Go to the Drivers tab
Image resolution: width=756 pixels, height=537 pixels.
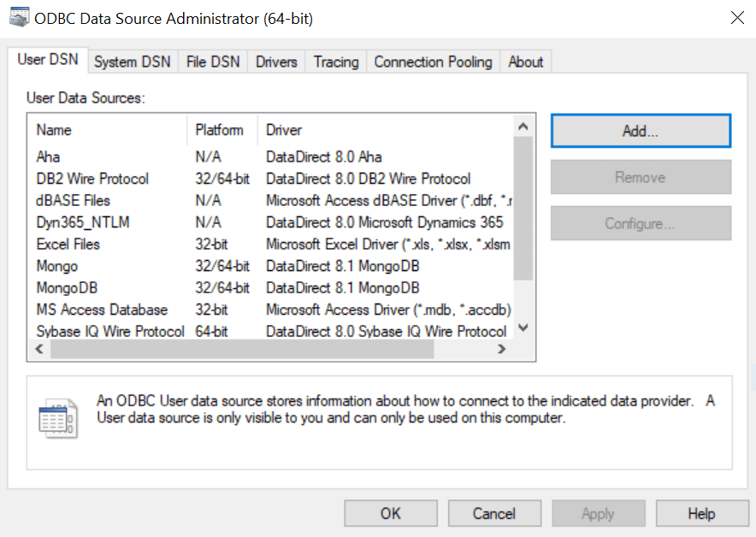coord(276,62)
